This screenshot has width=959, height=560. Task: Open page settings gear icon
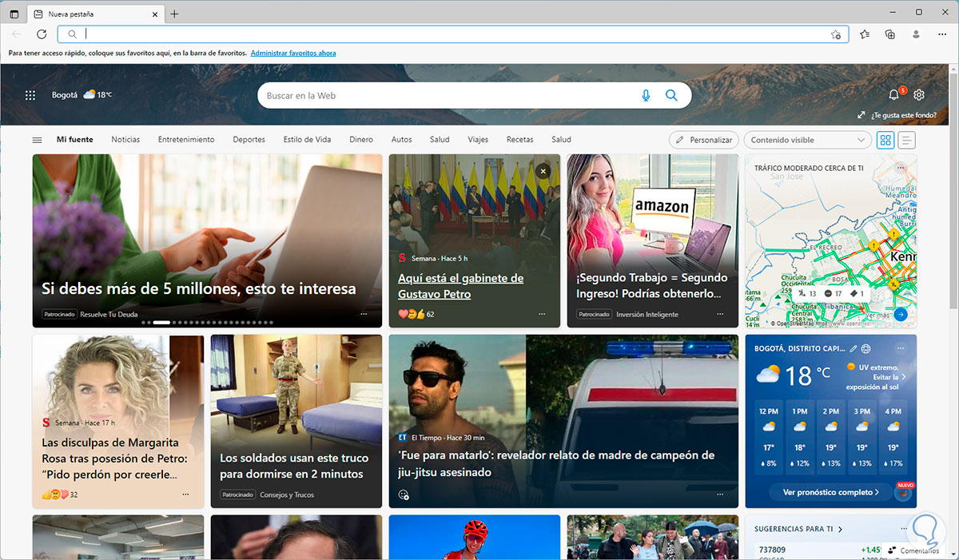click(x=919, y=95)
